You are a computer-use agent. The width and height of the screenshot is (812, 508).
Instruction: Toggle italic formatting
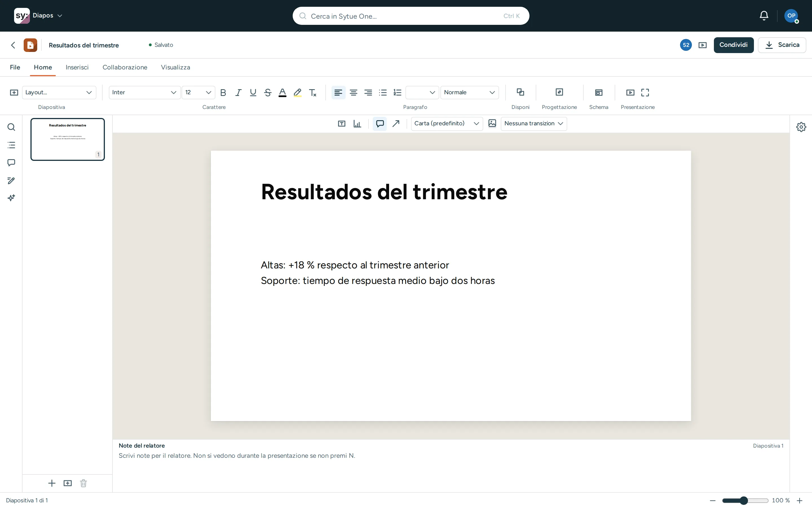(238, 92)
